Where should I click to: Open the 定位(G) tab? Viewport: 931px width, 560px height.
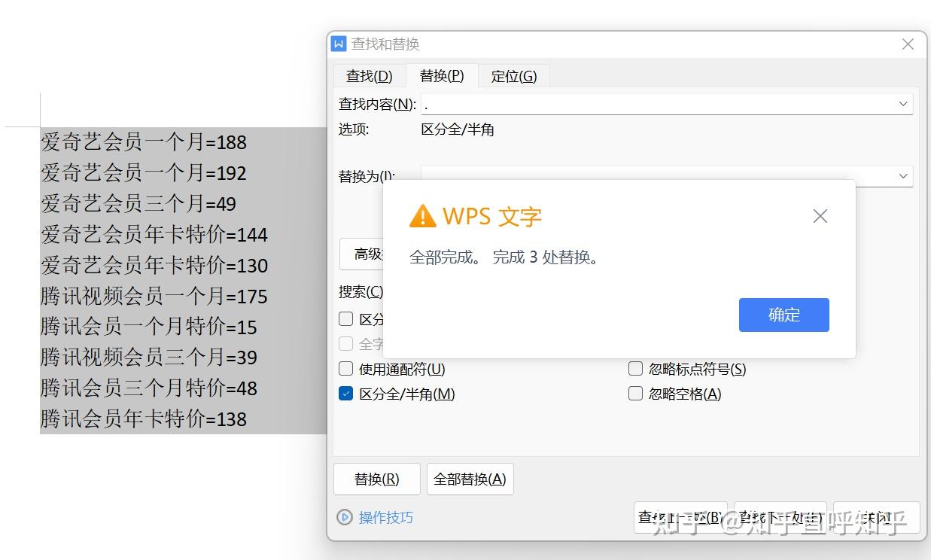[x=514, y=76]
